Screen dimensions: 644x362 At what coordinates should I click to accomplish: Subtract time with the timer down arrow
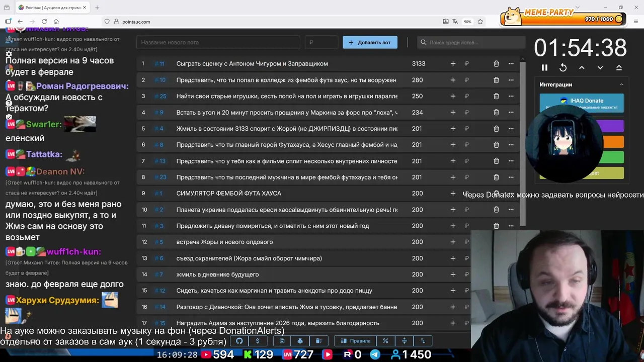(x=600, y=67)
